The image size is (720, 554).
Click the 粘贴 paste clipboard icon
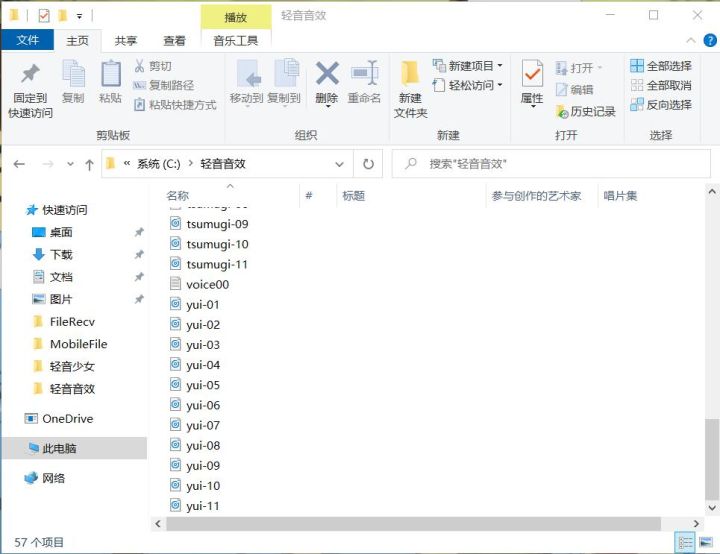click(111, 81)
